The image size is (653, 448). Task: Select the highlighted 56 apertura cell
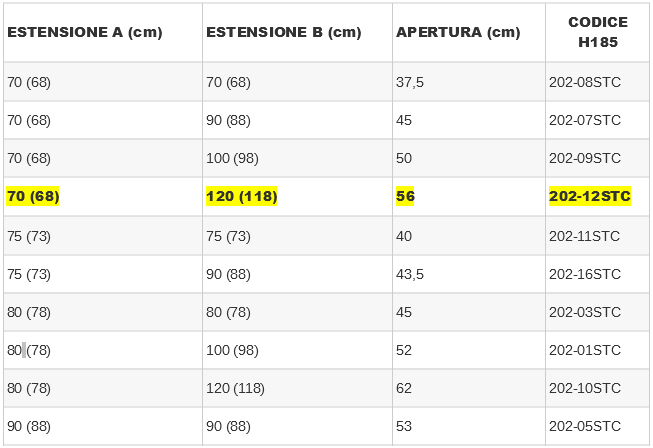(405, 196)
